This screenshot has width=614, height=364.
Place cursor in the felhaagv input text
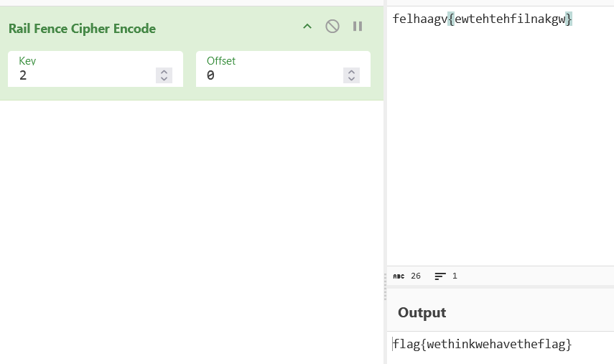[x=420, y=19]
